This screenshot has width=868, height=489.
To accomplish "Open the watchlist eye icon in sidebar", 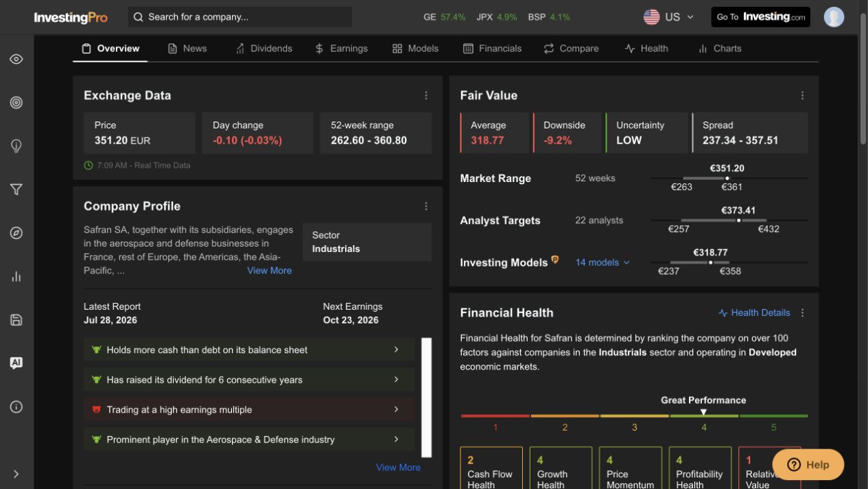I will (16, 59).
